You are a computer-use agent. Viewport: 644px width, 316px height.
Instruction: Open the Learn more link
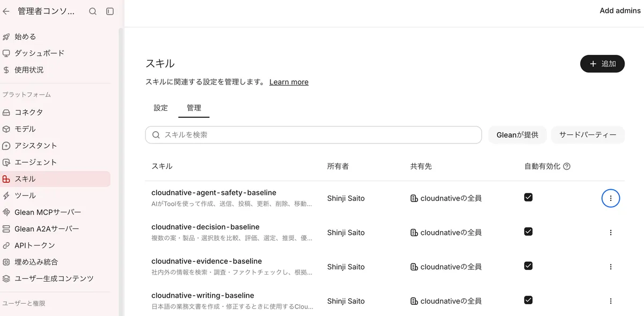(x=289, y=82)
